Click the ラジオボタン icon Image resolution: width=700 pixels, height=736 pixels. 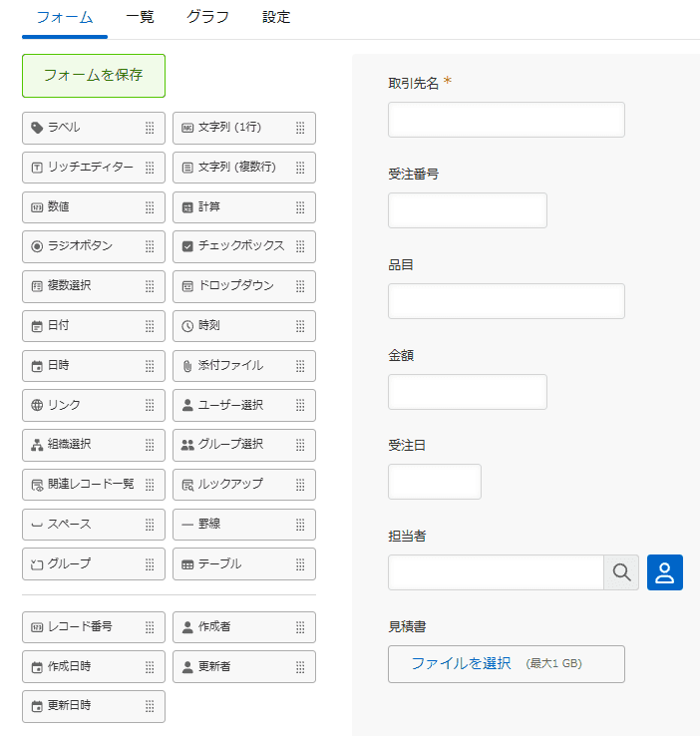[x=37, y=246]
